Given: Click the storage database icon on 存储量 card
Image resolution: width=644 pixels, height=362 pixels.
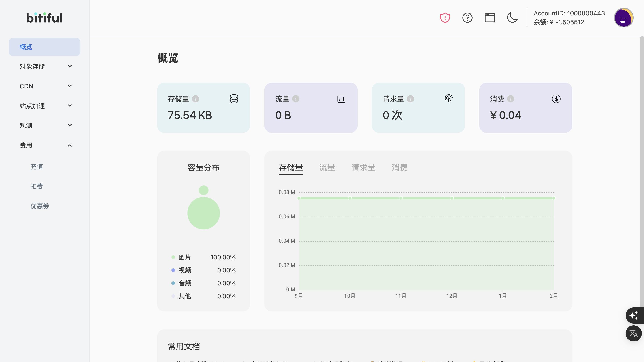Looking at the screenshot, I should 234,99.
